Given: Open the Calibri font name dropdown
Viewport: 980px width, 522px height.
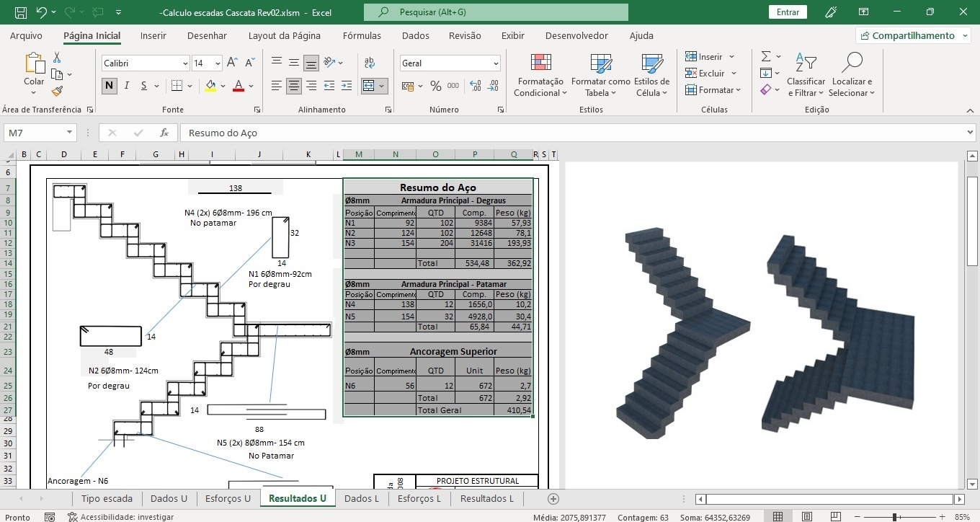Looking at the screenshot, I should point(185,63).
